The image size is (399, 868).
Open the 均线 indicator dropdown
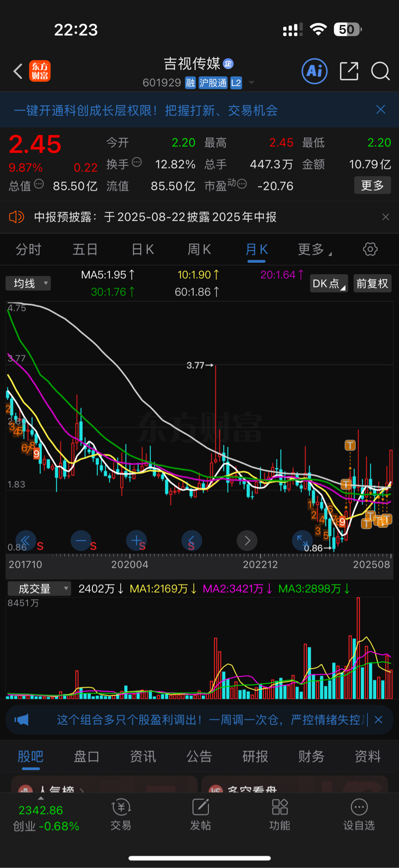pyautogui.click(x=28, y=283)
